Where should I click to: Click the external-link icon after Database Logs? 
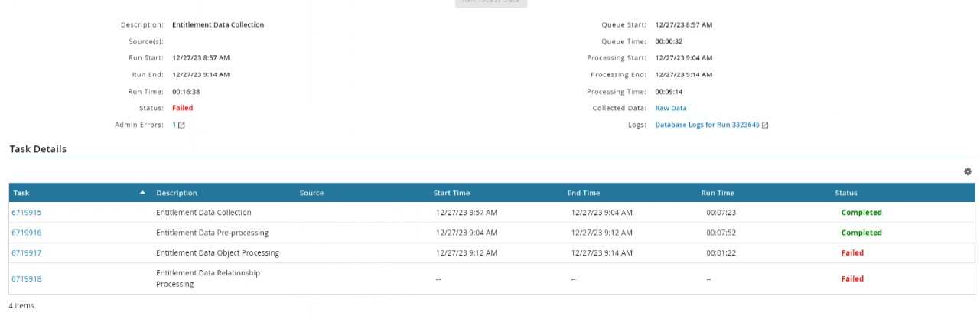765,125
